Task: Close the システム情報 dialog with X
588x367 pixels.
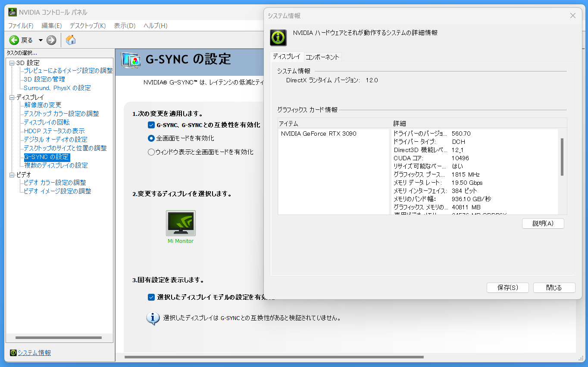Action: coord(572,16)
